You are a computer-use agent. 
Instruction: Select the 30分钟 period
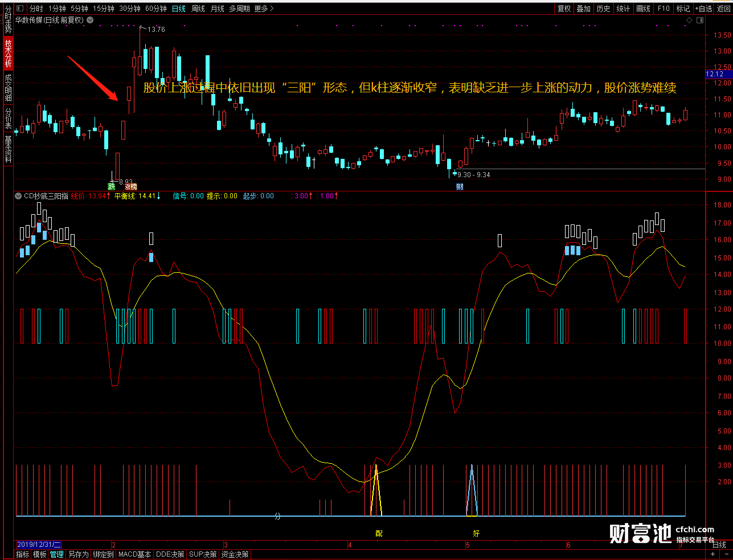point(130,9)
